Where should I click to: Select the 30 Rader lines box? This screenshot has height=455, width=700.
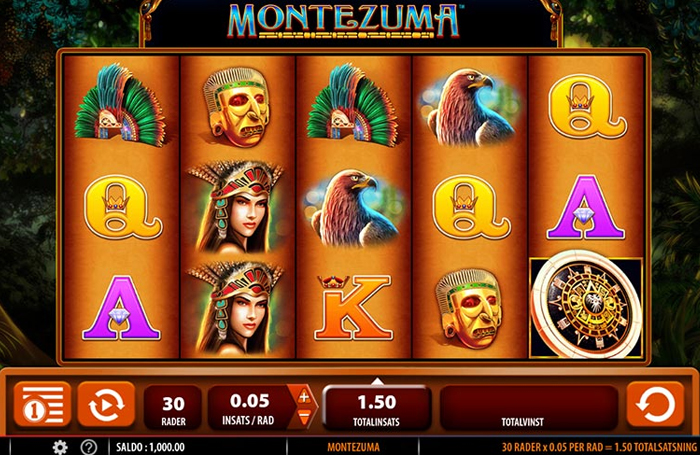[173, 408]
